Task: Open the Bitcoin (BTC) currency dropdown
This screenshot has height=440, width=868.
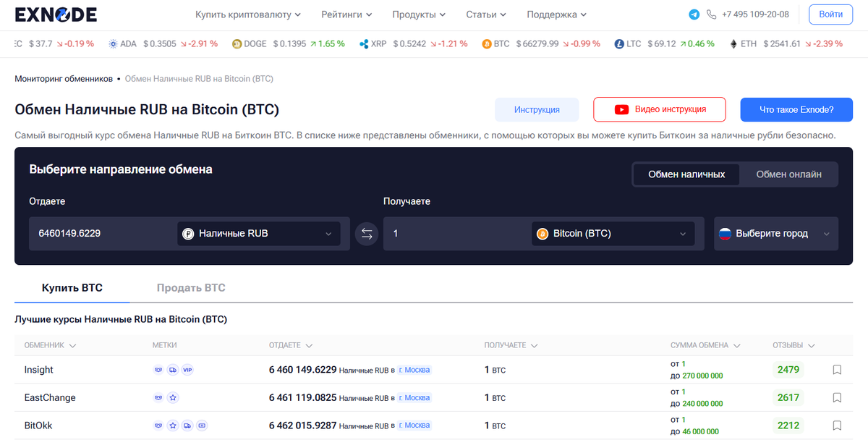Action: (x=613, y=233)
